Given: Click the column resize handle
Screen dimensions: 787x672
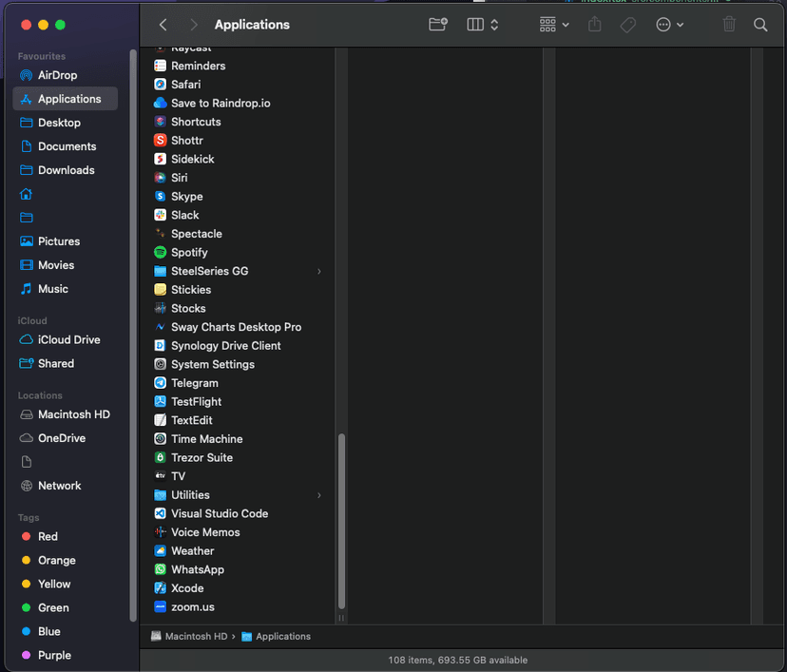Looking at the screenshot, I should [341, 618].
